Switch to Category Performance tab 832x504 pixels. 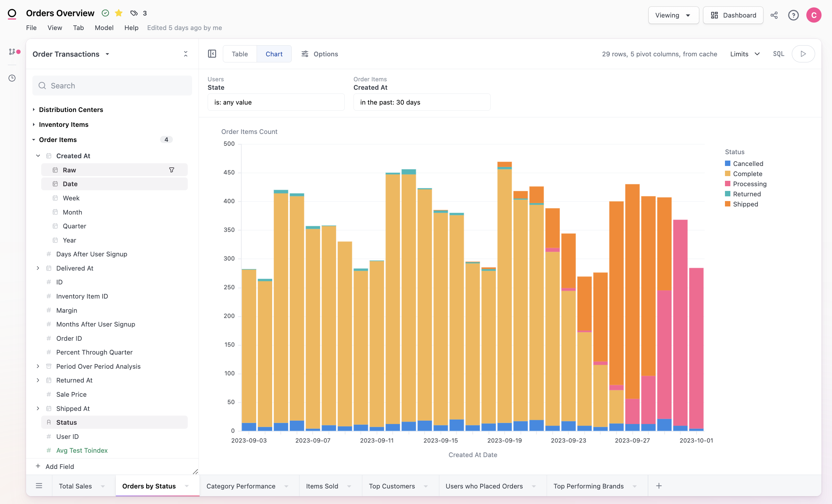click(241, 486)
